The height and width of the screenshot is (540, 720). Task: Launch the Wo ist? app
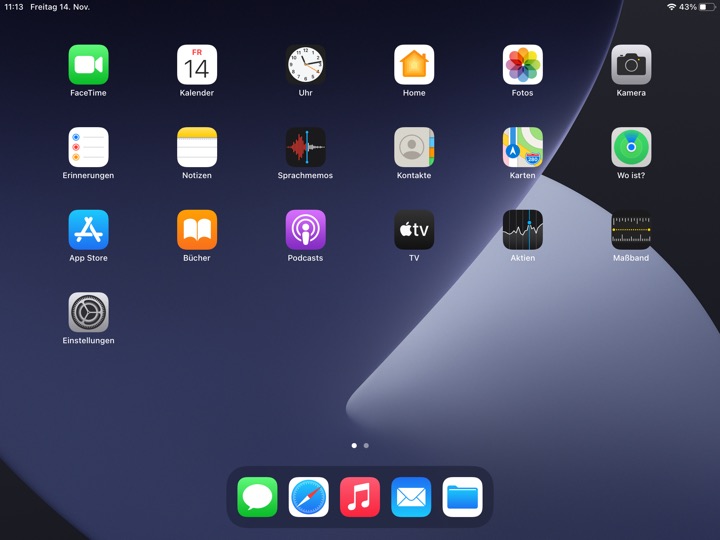631,147
